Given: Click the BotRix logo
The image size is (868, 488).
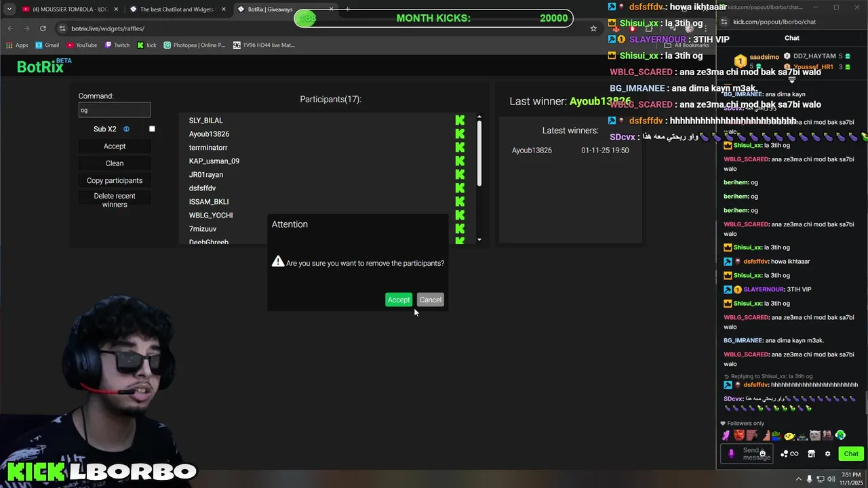Looking at the screenshot, I should (44, 66).
